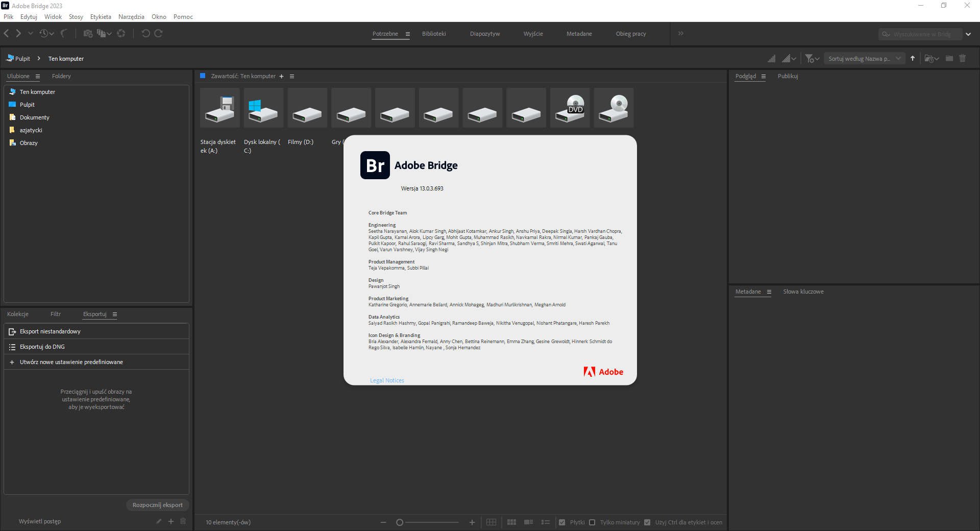980x531 pixels.
Task: Switch to the Publikuj panel tab
Action: pos(788,76)
